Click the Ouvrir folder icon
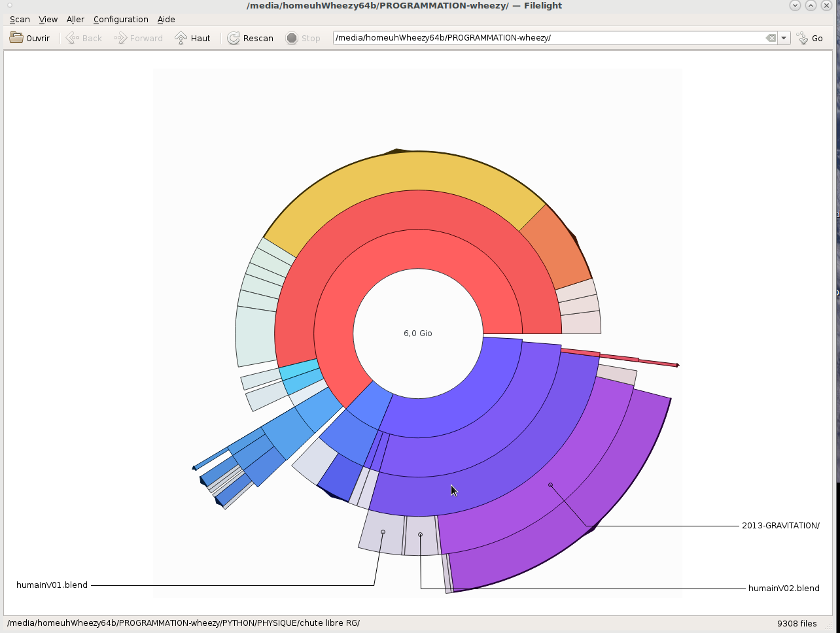Viewport: 840px width, 633px height. [x=16, y=38]
